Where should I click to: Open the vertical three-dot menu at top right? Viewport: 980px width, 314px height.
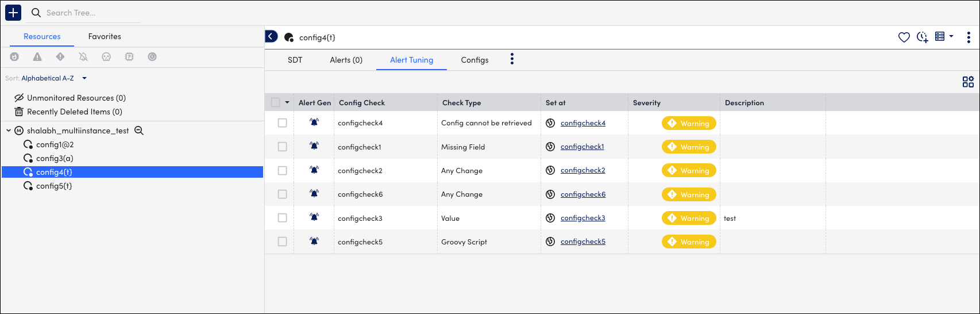[969, 37]
